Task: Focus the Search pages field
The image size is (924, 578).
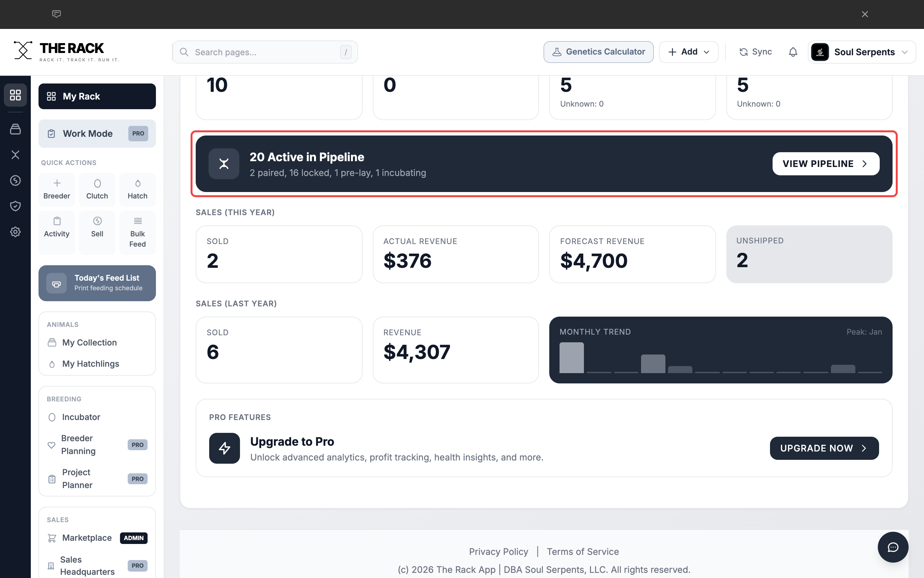Action: click(x=265, y=52)
